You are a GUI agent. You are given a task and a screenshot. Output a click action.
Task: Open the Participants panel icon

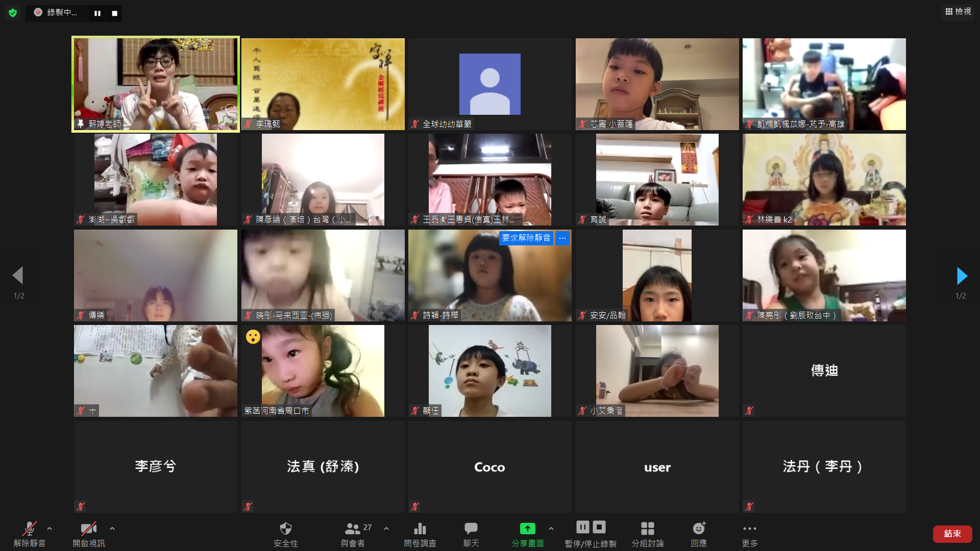tap(353, 529)
